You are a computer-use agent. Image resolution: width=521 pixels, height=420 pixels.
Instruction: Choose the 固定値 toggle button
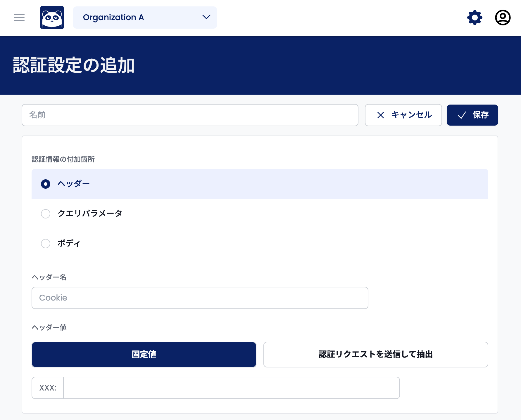144,355
